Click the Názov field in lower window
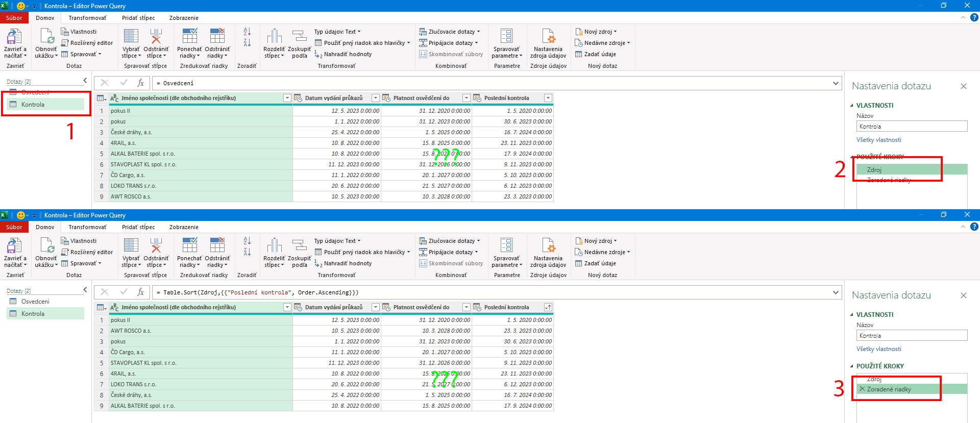 (x=912, y=336)
